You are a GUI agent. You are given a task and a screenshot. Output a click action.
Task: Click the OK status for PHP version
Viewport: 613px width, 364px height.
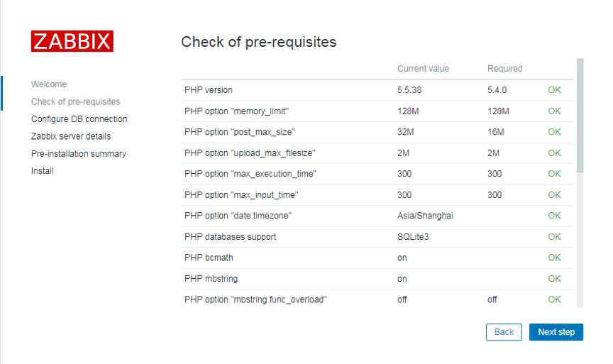(x=554, y=90)
